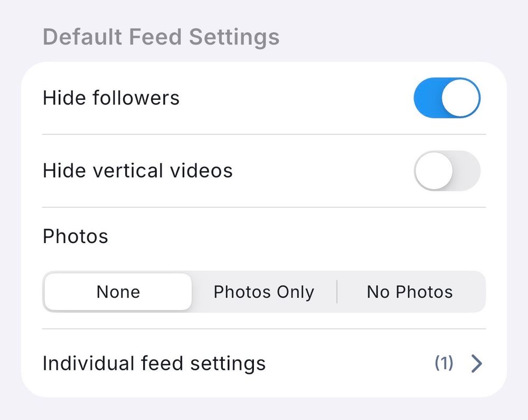The width and height of the screenshot is (528, 420).
Task: Click the Hide followers row label
Action: point(111,98)
